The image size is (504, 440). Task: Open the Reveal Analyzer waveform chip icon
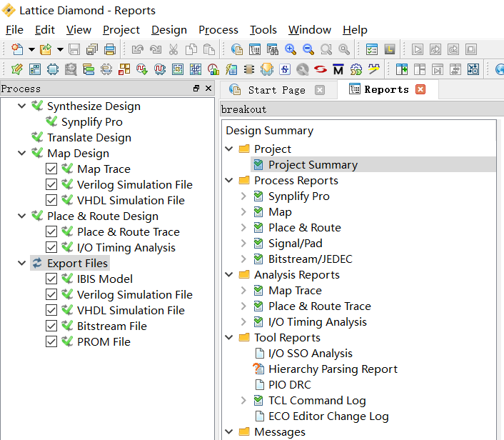pos(160,69)
